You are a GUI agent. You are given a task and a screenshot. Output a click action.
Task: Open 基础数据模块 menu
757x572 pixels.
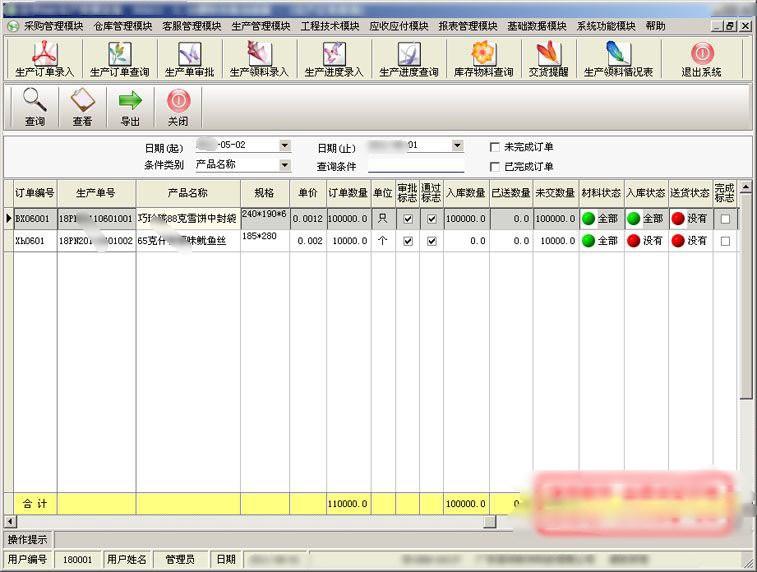click(x=537, y=26)
